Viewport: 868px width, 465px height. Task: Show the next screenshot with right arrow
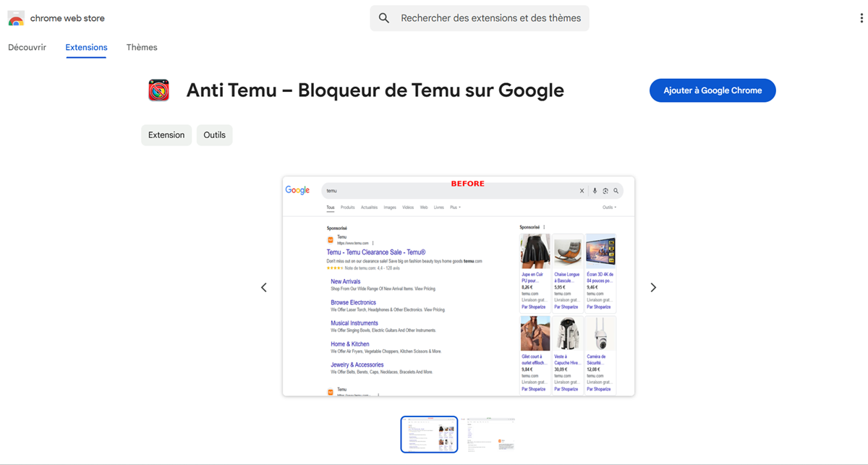click(653, 287)
